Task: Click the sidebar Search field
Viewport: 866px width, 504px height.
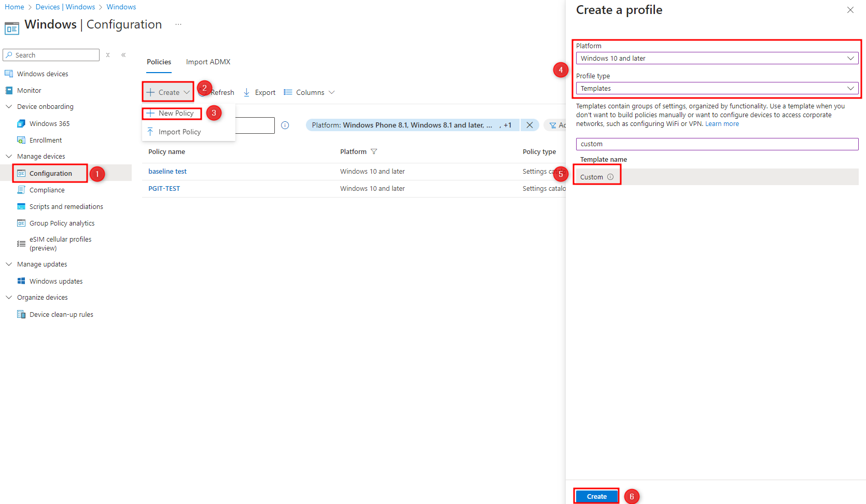Action: coord(51,55)
